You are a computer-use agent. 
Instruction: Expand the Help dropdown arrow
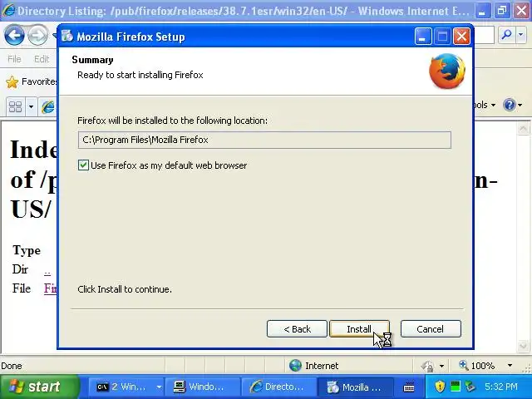point(520,106)
